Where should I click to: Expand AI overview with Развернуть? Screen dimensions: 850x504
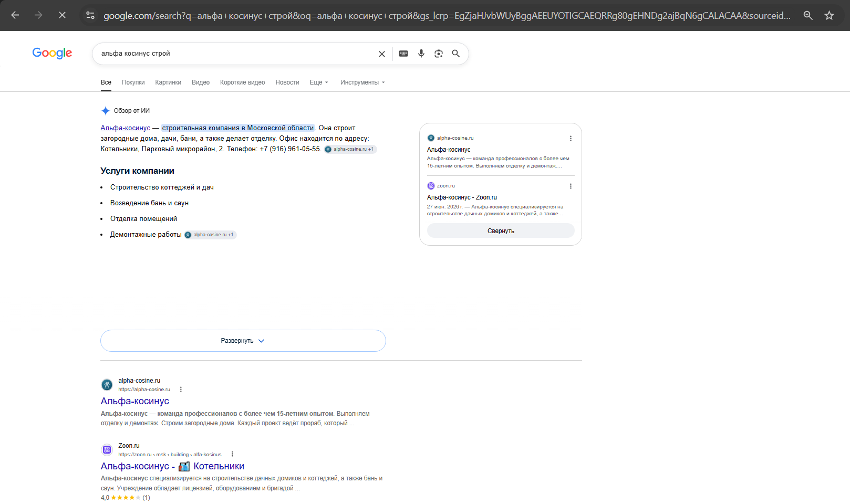tap(243, 341)
